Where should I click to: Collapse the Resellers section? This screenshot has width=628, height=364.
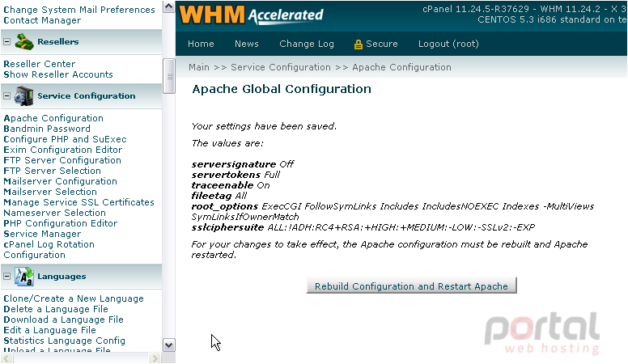(x=6, y=41)
